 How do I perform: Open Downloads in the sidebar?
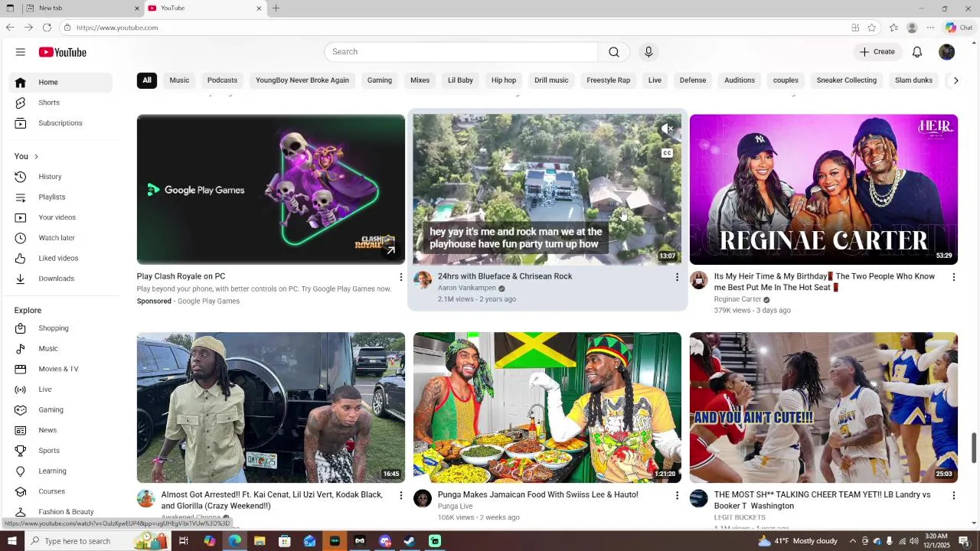pos(57,279)
